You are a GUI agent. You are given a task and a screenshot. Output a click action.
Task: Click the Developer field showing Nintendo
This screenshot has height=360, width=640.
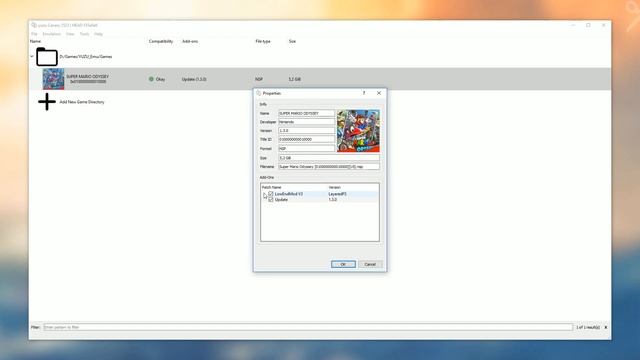click(x=307, y=122)
